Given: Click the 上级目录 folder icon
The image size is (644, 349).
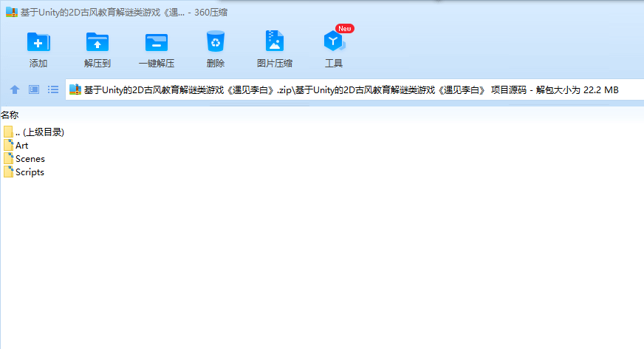Looking at the screenshot, I should (x=8, y=132).
